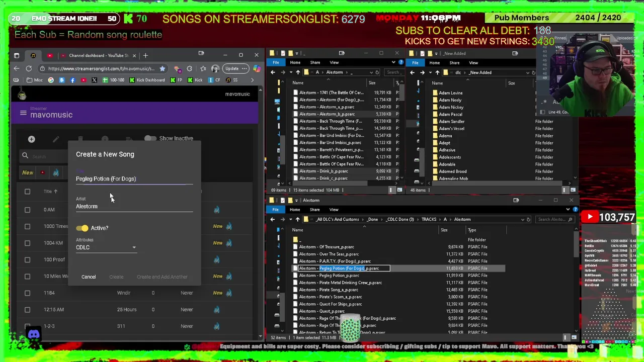This screenshot has width=644, height=362.
Task: Open the YouTube bookmark icon
Action: point(83,80)
